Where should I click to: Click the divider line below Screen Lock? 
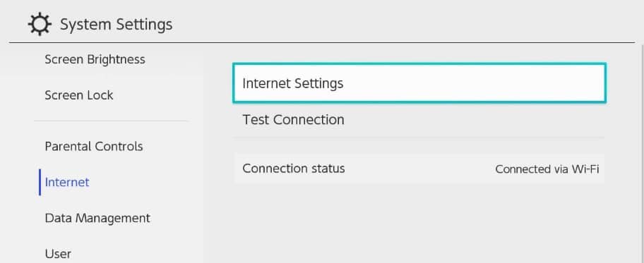(x=111, y=121)
